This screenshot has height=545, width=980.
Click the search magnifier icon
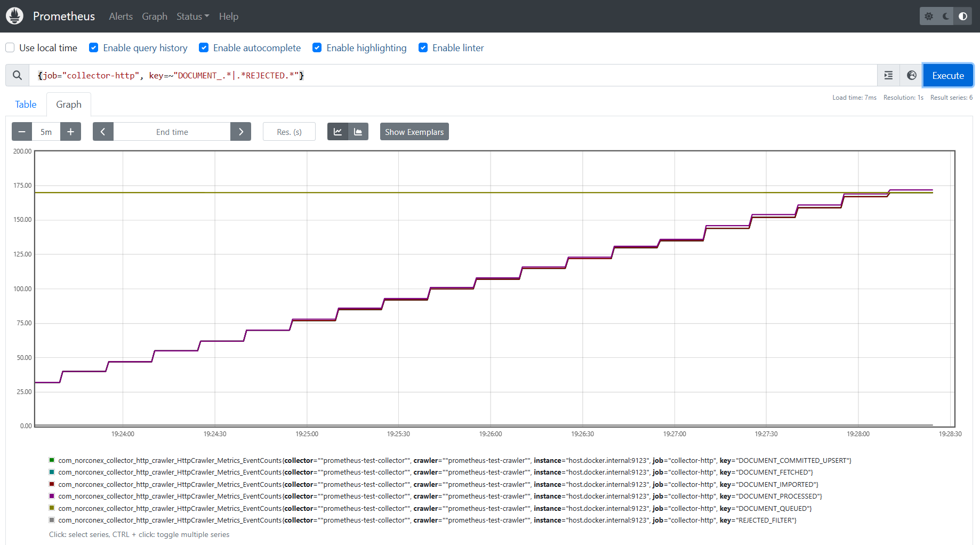[x=17, y=75]
